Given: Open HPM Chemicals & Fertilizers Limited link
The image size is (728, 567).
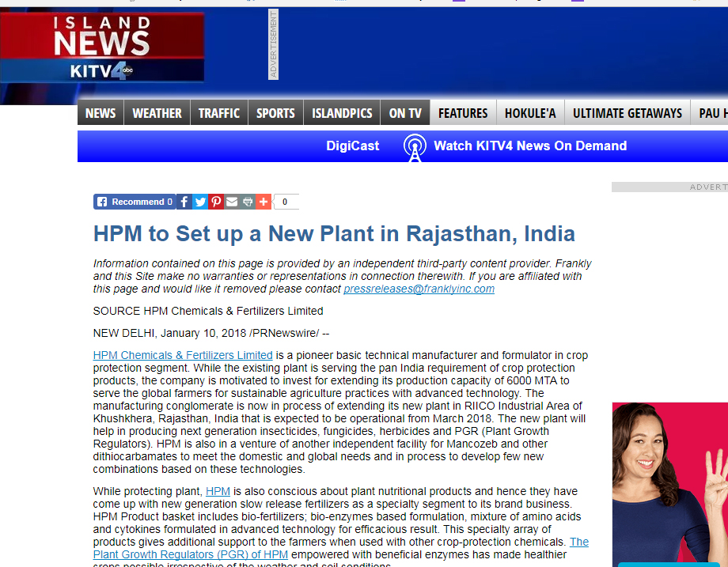Looking at the screenshot, I should 183,355.
